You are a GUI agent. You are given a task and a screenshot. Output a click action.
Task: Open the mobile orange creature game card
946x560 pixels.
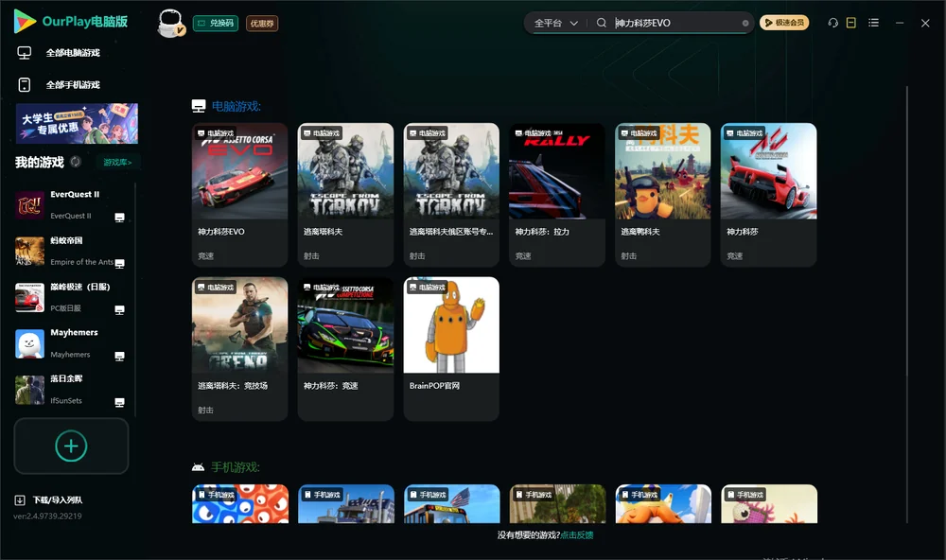click(x=664, y=504)
